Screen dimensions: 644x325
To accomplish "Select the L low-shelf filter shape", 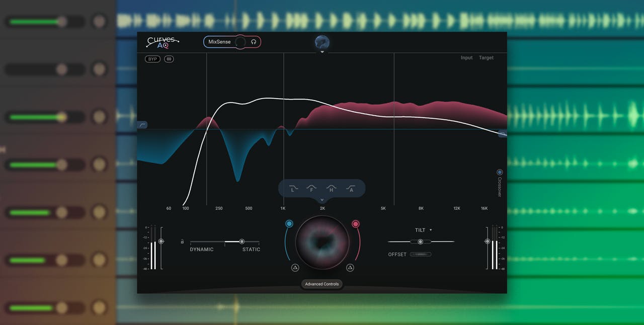I will 294,189.
